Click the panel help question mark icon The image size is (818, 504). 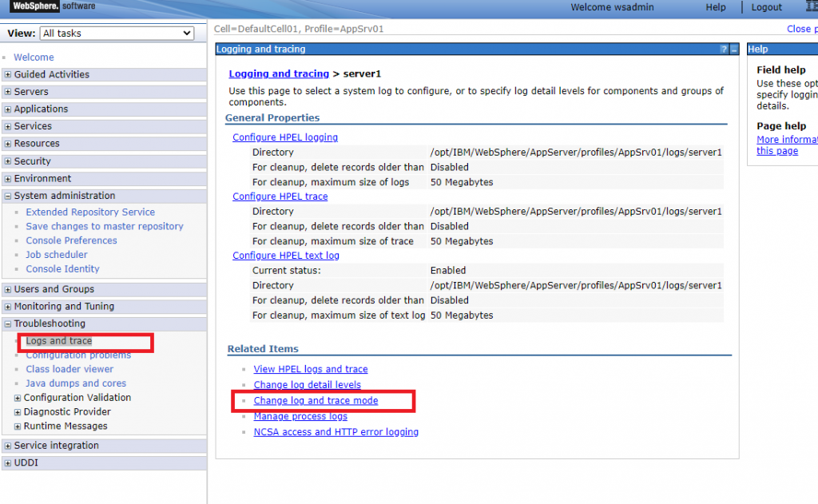[x=724, y=49]
